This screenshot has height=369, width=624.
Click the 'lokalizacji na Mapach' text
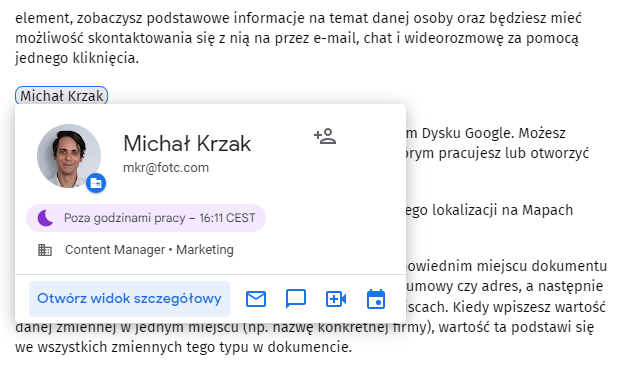coord(503,210)
